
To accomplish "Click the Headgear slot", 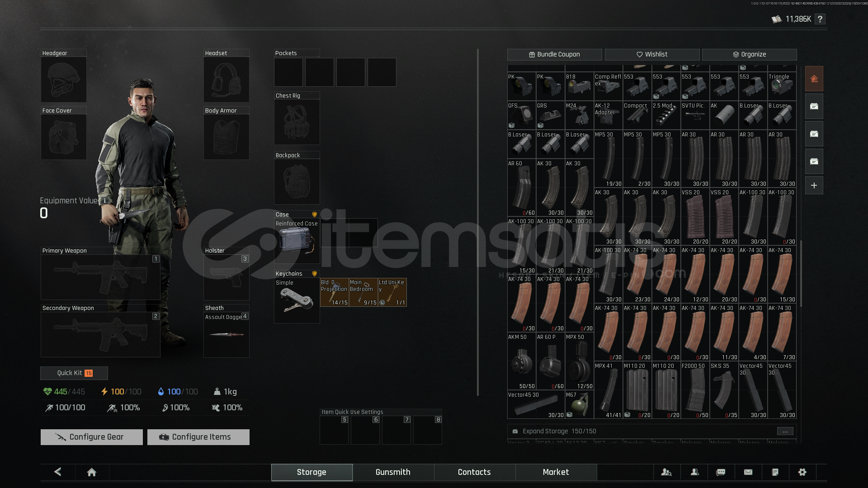I will [x=64, y=80].
